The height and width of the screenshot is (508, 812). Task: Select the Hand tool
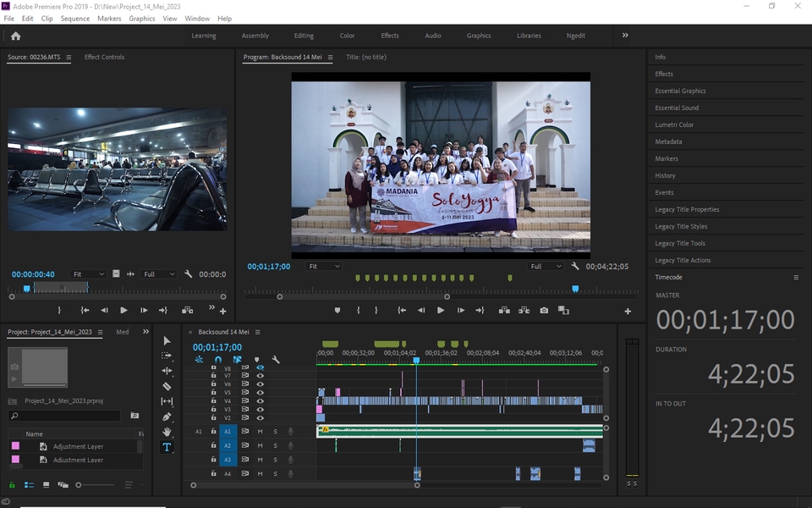pos(167,432)
